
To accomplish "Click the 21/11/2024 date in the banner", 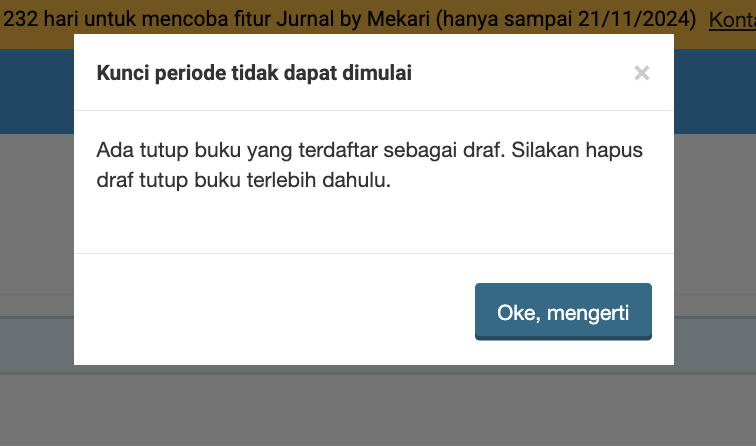I will pos(634,19).
